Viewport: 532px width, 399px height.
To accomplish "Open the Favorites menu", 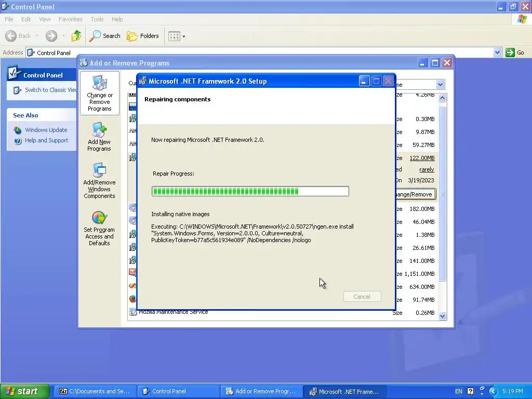I will coord(70,19).
